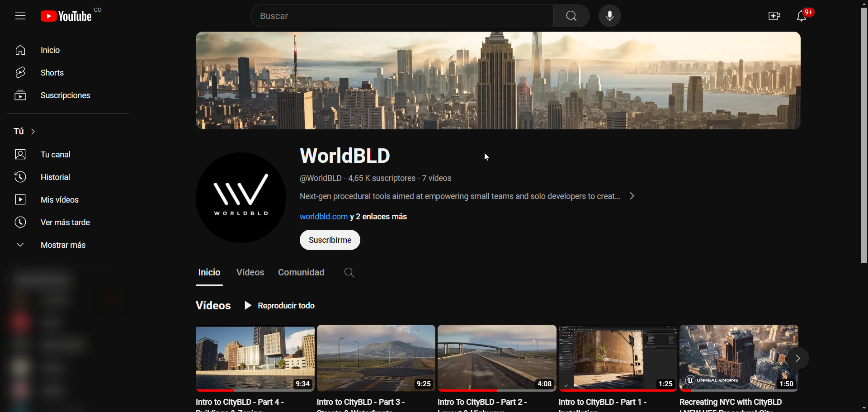Open the notifications bell
868x412 pixels.
tap(802, 16)
